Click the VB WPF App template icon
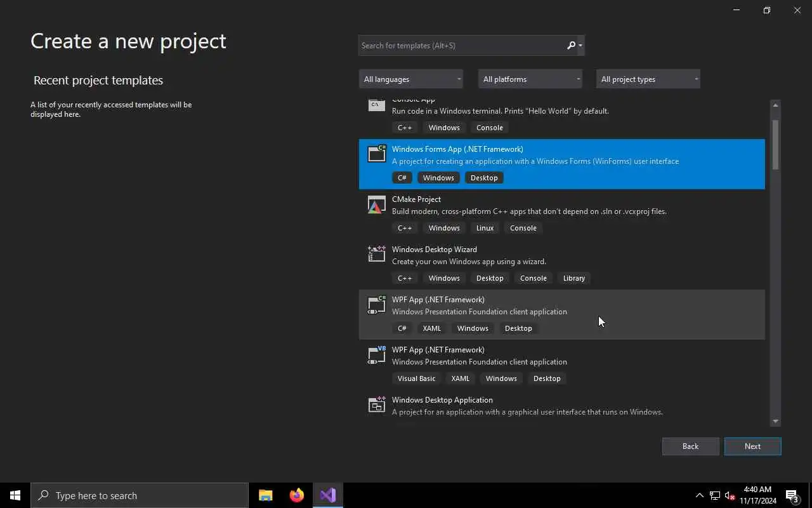812x508 pixels. [x=377, y=354]
